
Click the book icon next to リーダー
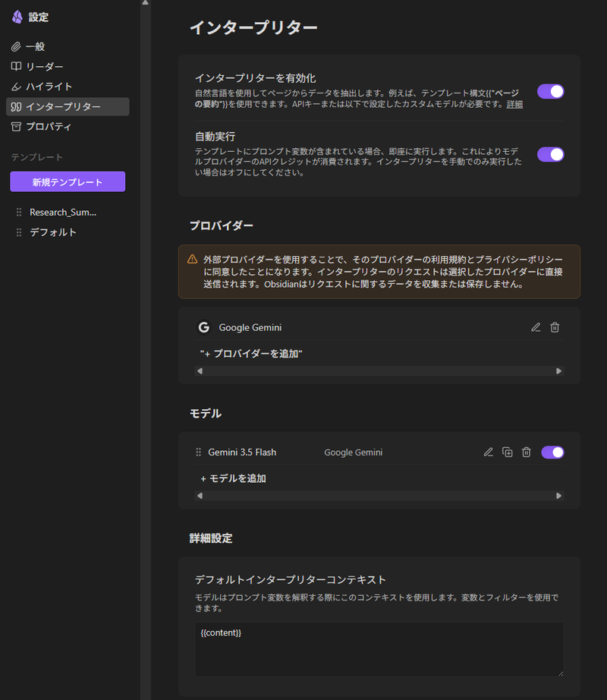[16, 67]
